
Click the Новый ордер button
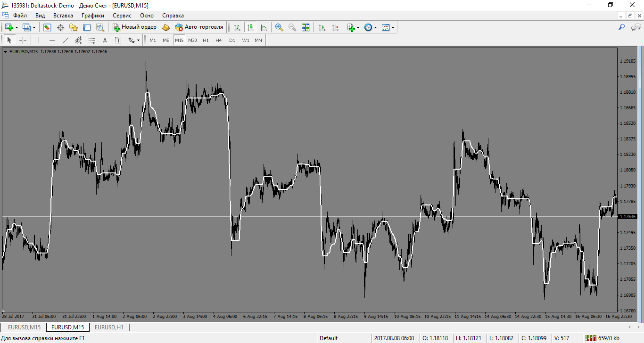tap(135, 27)
